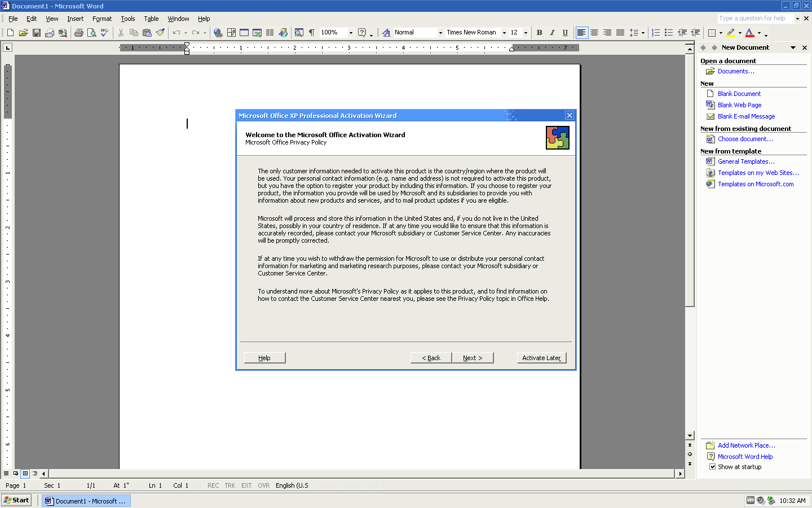Open Print Preview from the toolbar
This screenshot has width=812, height=508.
point(91,33)
